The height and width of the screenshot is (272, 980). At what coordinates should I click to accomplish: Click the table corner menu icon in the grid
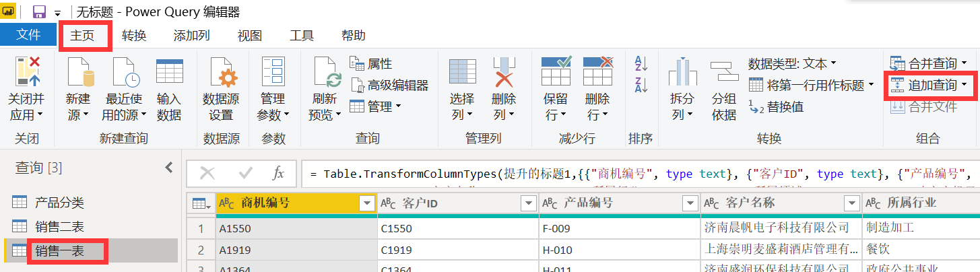click(200, 204)
